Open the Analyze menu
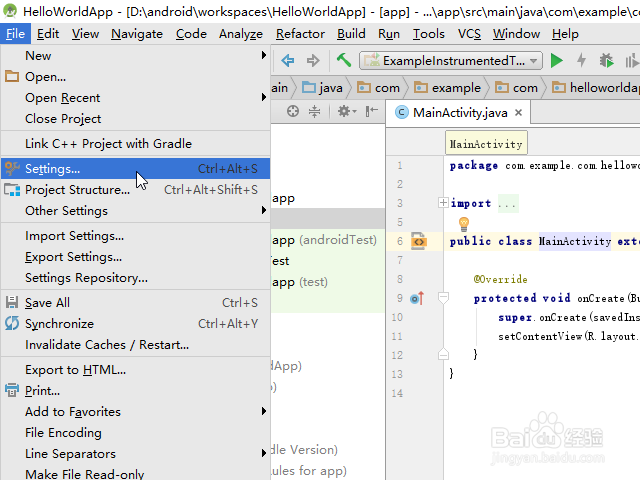 (x=241, y=34)
